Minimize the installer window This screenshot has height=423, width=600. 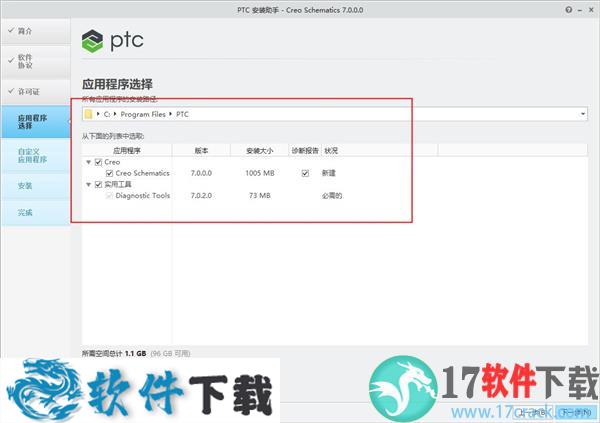[x=580, y=10]
